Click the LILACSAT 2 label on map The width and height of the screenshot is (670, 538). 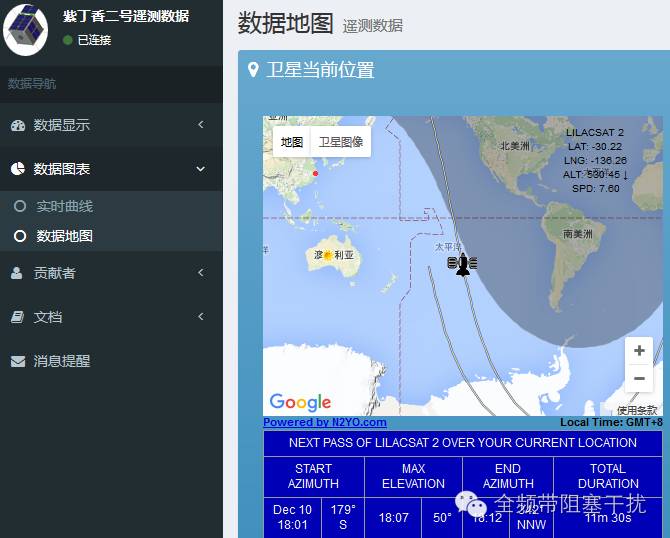(595, 132)
